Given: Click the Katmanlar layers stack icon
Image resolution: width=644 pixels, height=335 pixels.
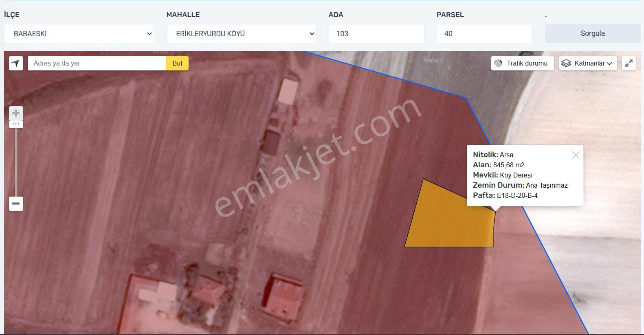Looking at the screenshot, I should point(566,63).
